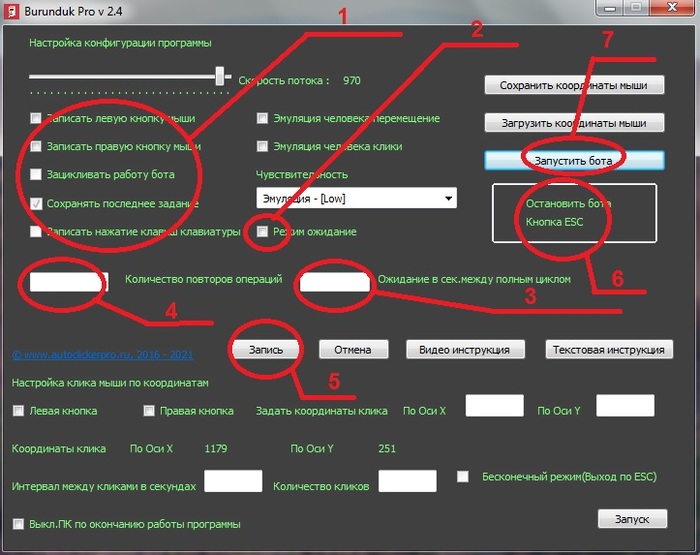Image resolution: width=700 pixels, height=555 pixels.
Task: Toggle Эмуляция человека перемещение checkbox
Action: click(262, 118)
